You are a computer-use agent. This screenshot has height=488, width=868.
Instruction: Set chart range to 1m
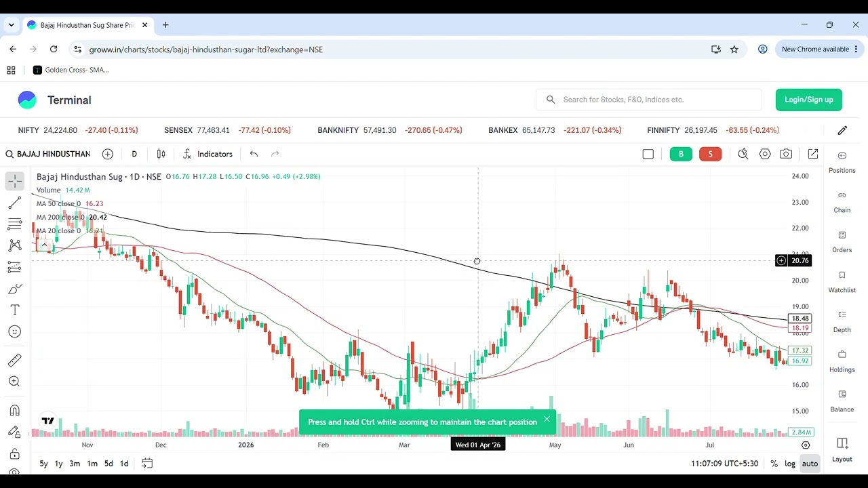92,464
